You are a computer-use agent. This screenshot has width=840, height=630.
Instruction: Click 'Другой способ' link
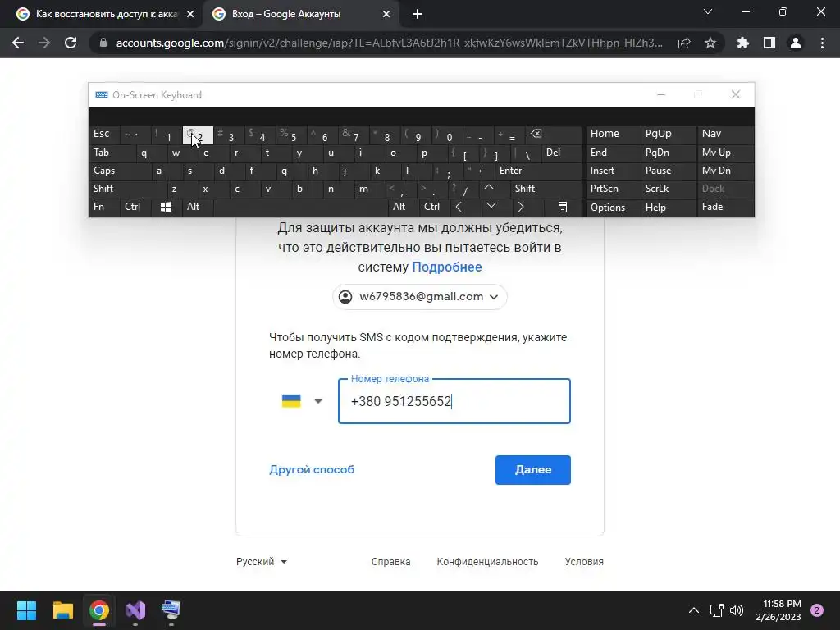click(312, 470)
